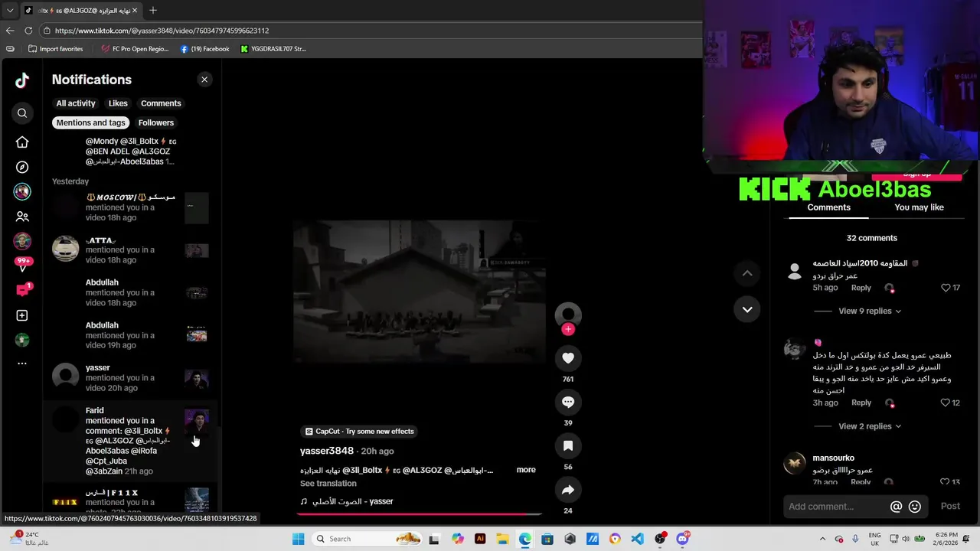The image size is (980, 551).
Task: Open the Activity inbox icon with 99+ badge
Action: [22, 265]
